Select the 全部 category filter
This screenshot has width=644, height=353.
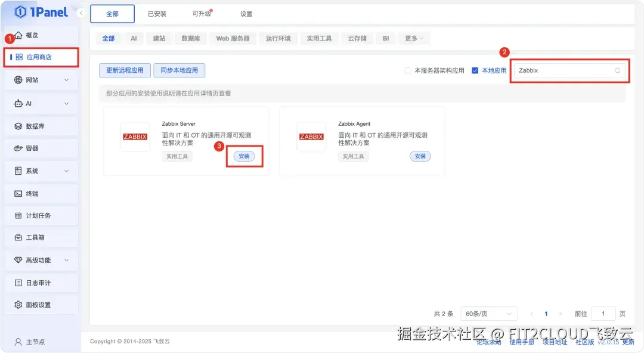click(109, 38)
